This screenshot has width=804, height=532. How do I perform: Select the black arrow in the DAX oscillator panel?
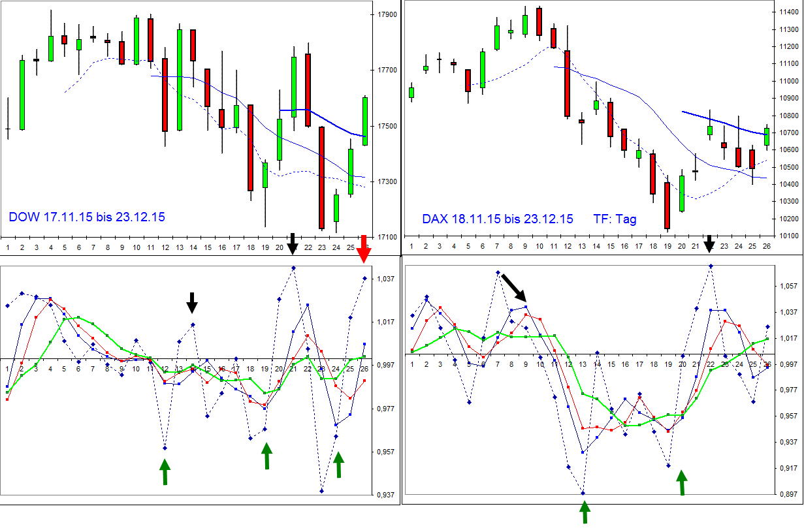[515, 286]
